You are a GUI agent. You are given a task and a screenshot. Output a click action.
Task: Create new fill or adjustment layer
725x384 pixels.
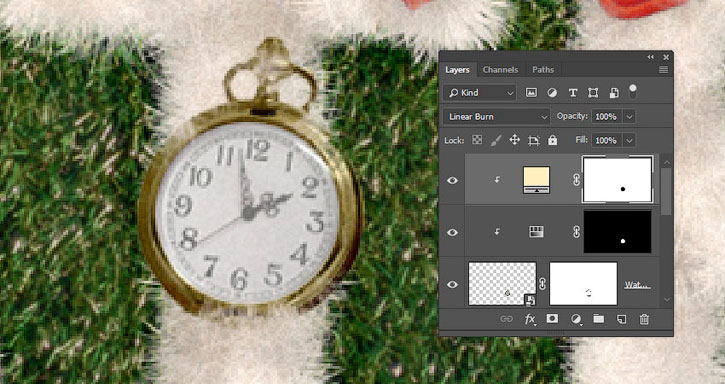pos(576,319)
